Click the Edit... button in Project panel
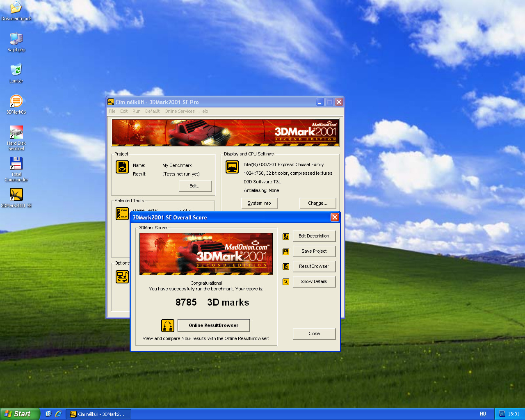This screenshot has width=525, height=420. (x=195, y=186)
